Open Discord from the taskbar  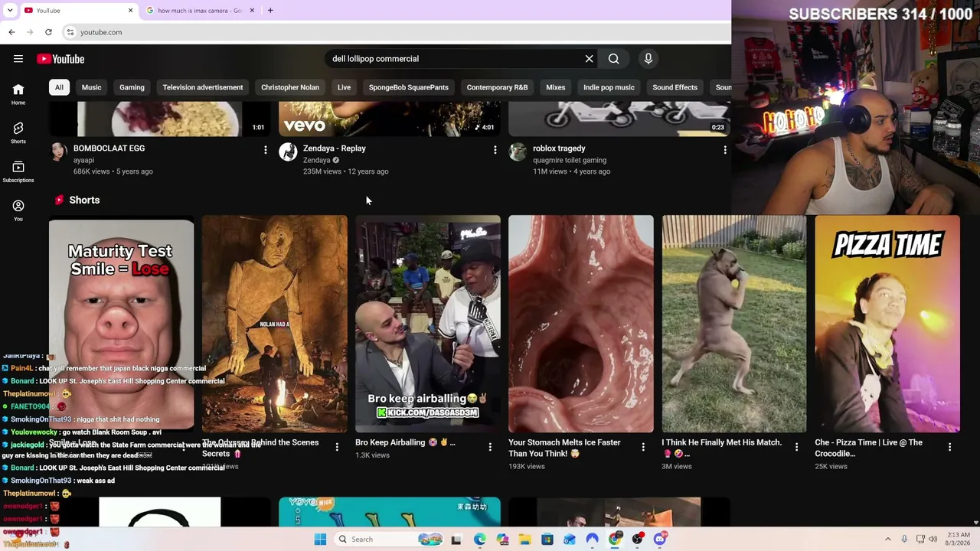660,540
